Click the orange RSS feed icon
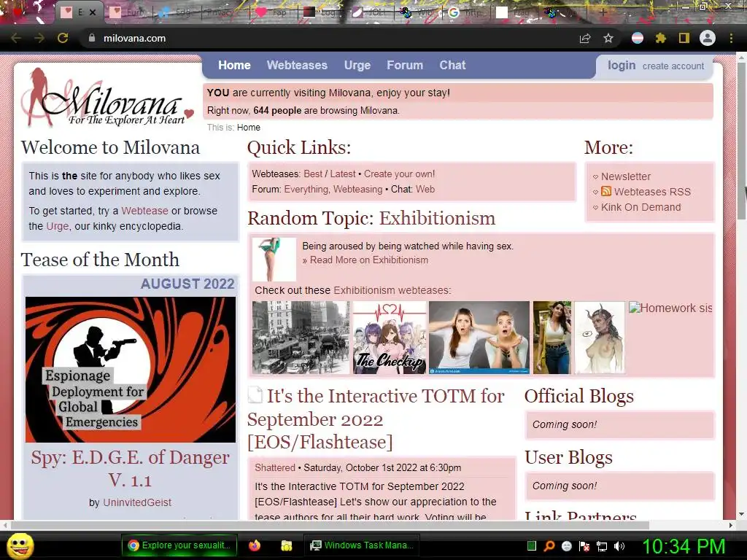The image size is (747, 560). [x=606, y=192]
